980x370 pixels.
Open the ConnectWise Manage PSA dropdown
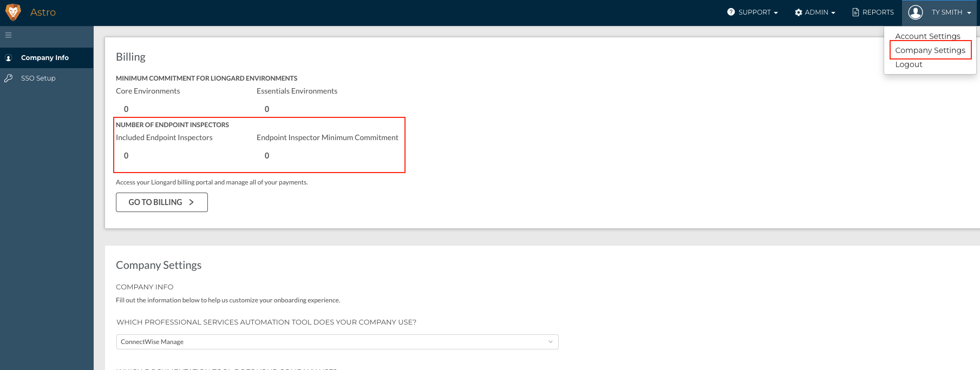point(337,342)
